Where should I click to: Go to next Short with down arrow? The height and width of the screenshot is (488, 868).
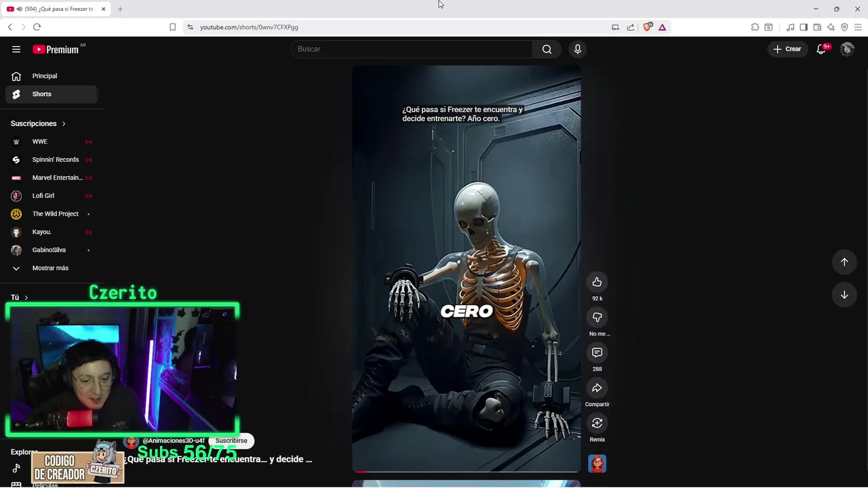point(844,295)
